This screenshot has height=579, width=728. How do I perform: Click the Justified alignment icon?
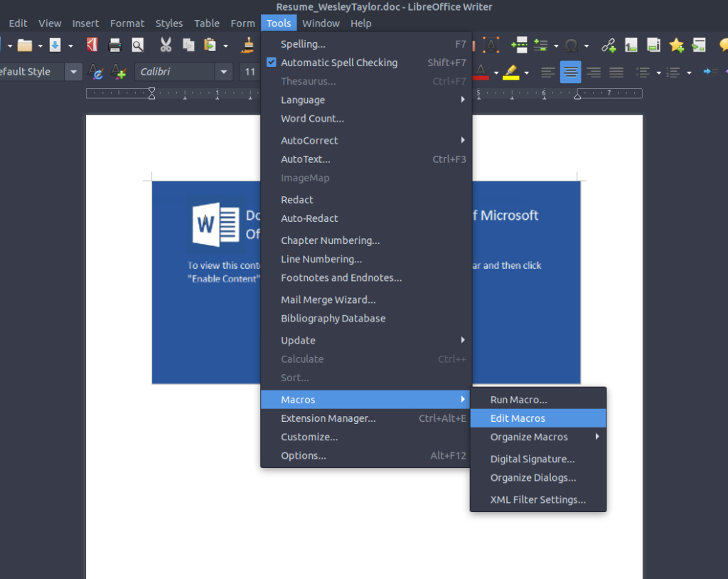[616, 72]
